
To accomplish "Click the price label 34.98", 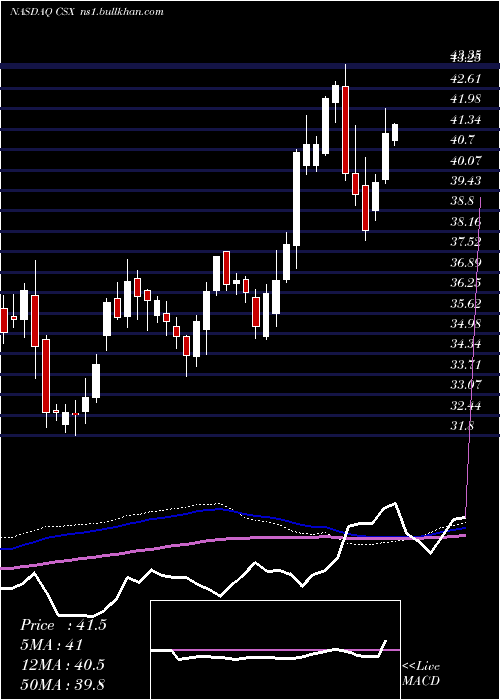I will click(x=466, y=324).
